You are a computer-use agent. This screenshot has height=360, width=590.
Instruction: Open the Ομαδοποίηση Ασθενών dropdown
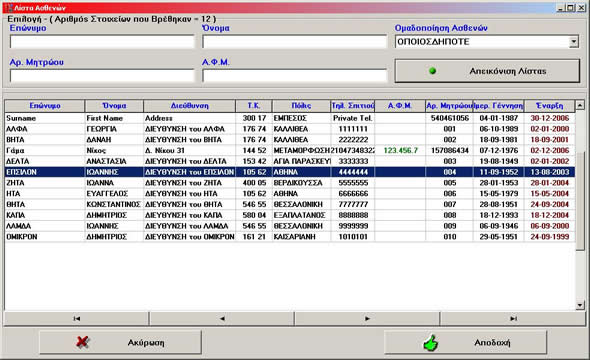(574, 41)
